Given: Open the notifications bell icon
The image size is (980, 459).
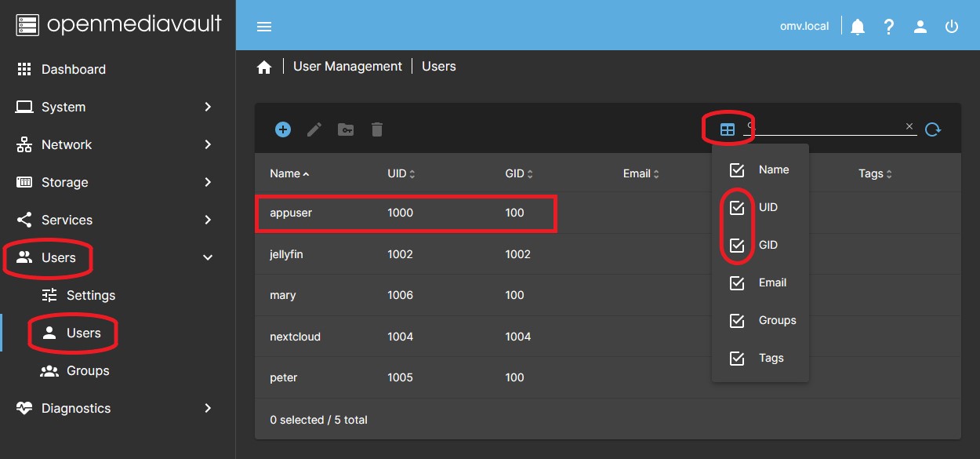Looking at the screenshot, I should click(858, 27).
